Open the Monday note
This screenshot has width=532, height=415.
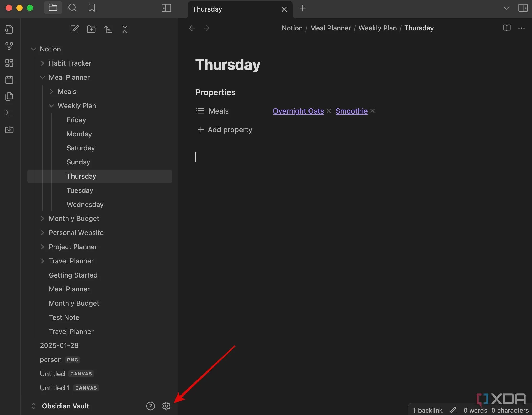tap(100, 134)
